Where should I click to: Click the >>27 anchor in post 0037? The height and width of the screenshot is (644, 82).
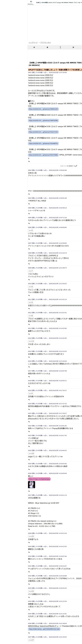click(x=31, y=640)
